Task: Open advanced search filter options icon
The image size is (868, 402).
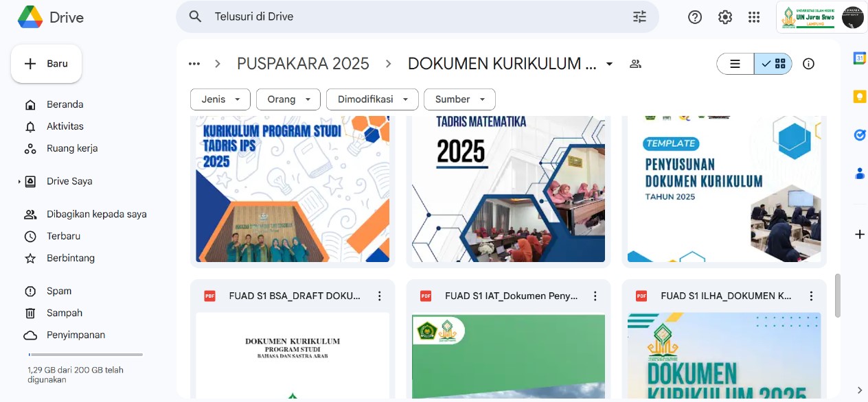Action: 639,17
